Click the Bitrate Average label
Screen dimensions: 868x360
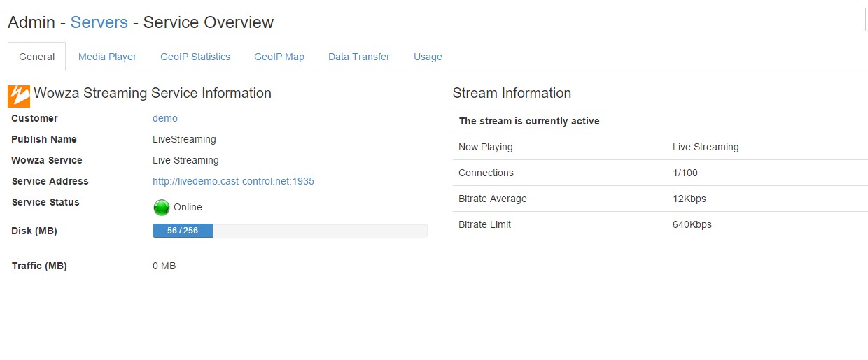click(x=493, y=199)
